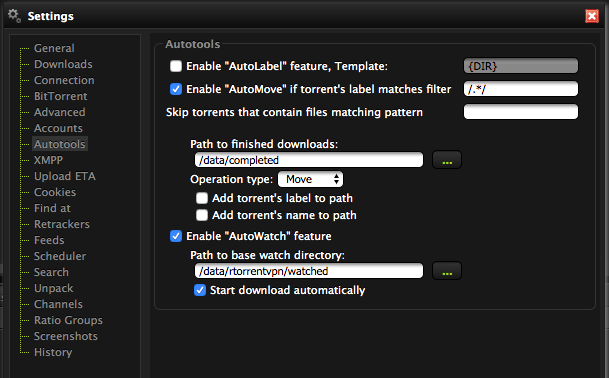Check Add torrent's name to path
This screenshot has width=609, height=378.
(x=202, y=215)
